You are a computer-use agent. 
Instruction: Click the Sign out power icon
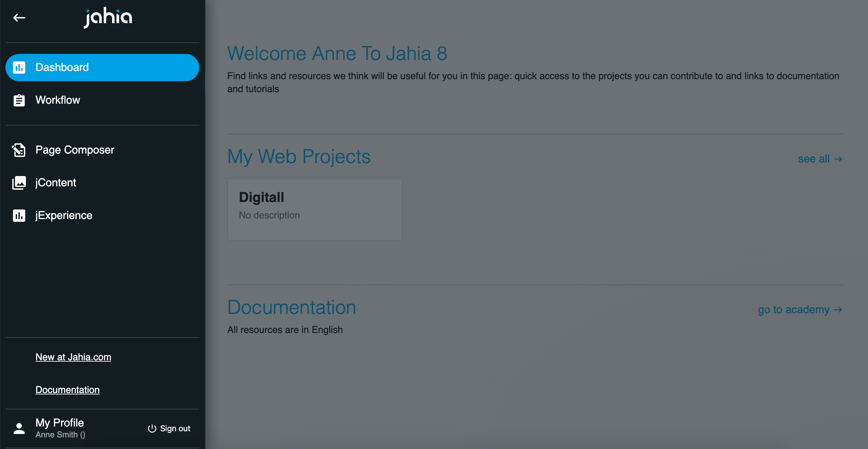(152, 429)
